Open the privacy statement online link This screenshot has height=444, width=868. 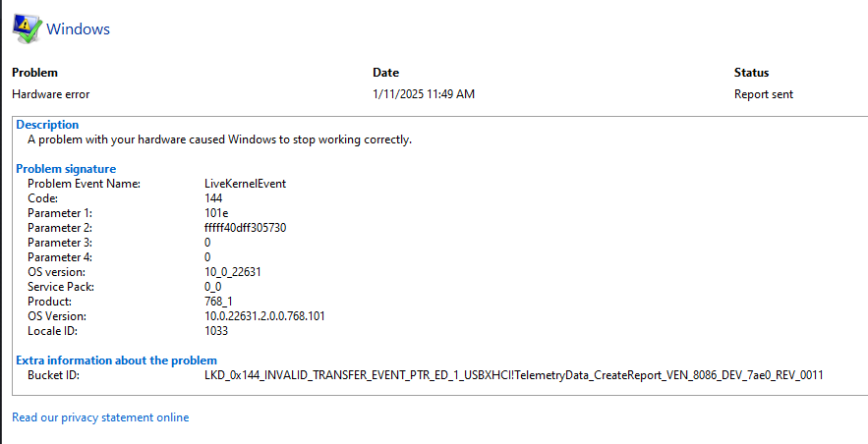click(x=100, y=417)
